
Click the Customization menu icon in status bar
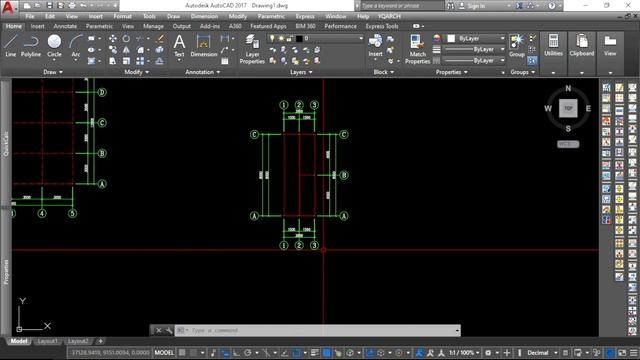[x=633, y=353]
